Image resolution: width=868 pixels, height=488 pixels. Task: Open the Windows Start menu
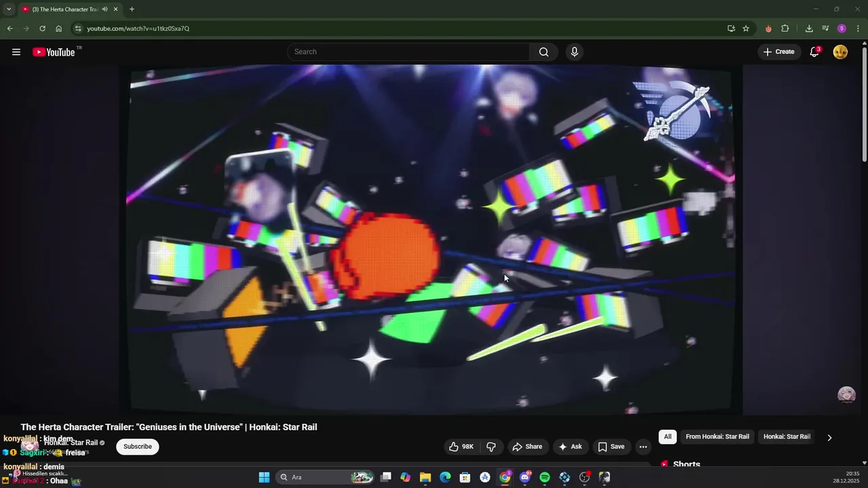264,477
